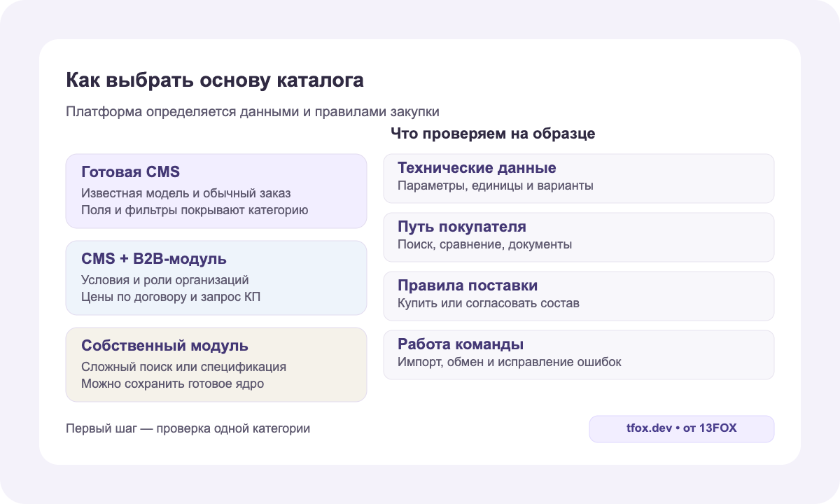Image resolution: width=840 pixels, height=504 pixels.
Task: Click the heading "Как выбрать основу каталога"
Action: pos(215,80)
